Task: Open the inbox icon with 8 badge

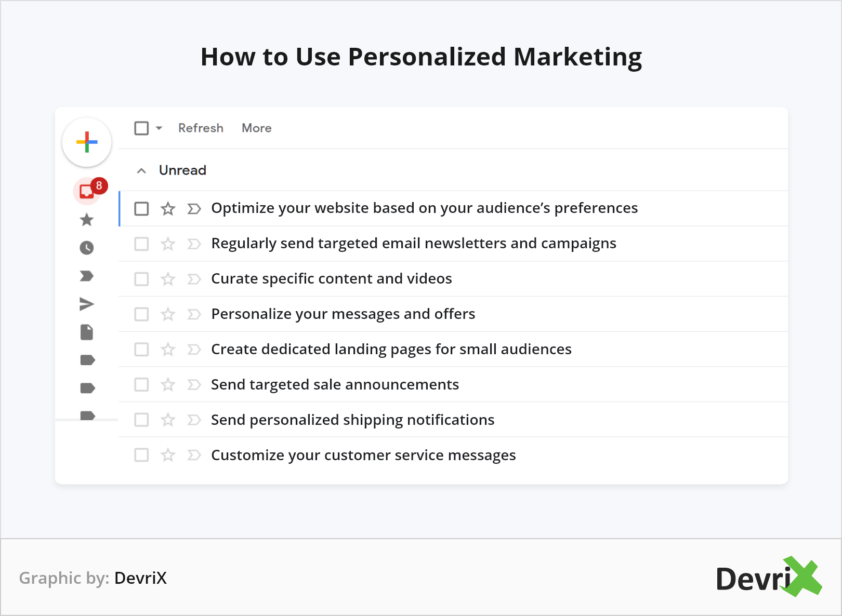Action: pyautogui.click(x=87, y=191)
